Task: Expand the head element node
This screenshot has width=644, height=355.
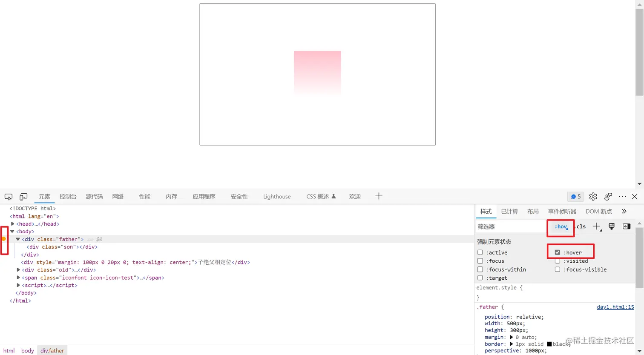Action: coord(13,224)
